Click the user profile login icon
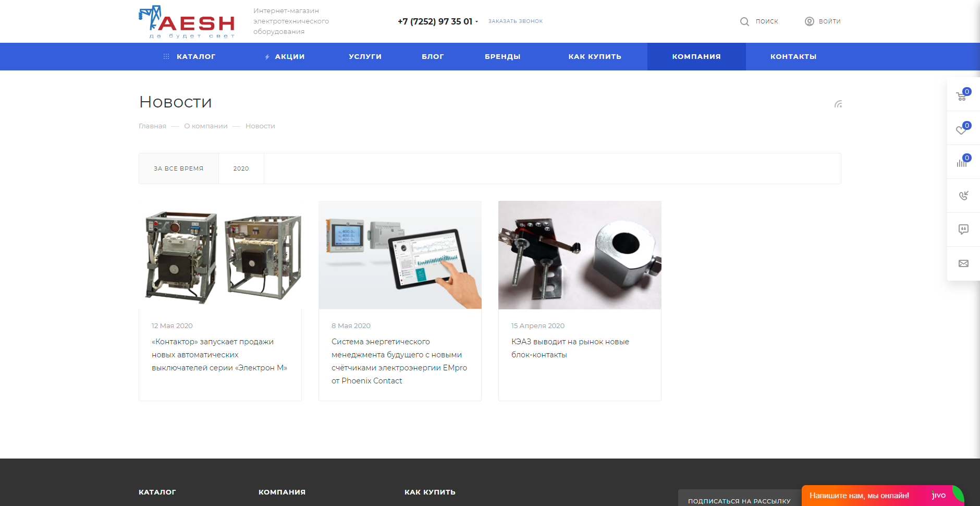This screenshot has width=980, height=506. click(809, 21)
